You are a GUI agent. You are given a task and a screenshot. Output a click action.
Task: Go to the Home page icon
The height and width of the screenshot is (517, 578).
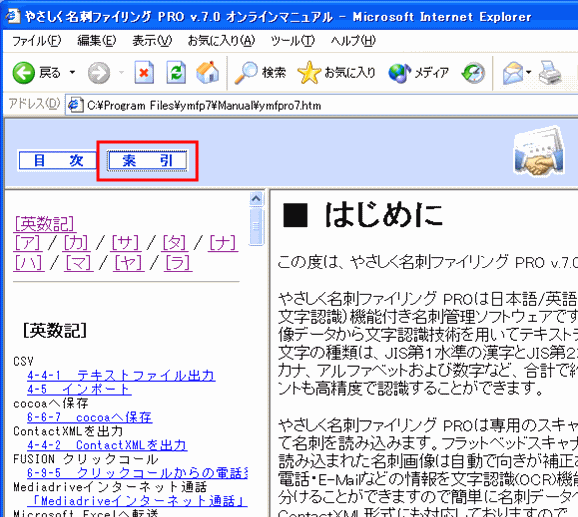[208, 72]
